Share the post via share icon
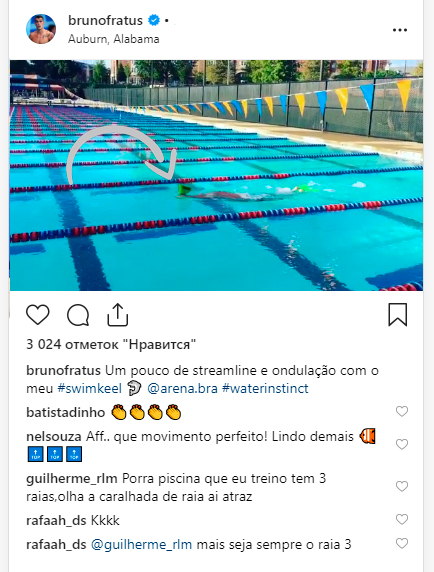 [117, 314]
